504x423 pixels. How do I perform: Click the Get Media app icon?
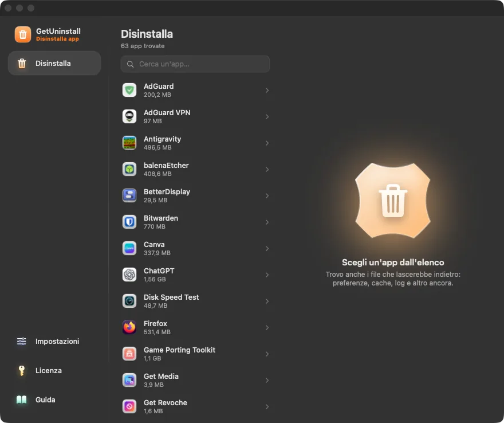point(129,381)
